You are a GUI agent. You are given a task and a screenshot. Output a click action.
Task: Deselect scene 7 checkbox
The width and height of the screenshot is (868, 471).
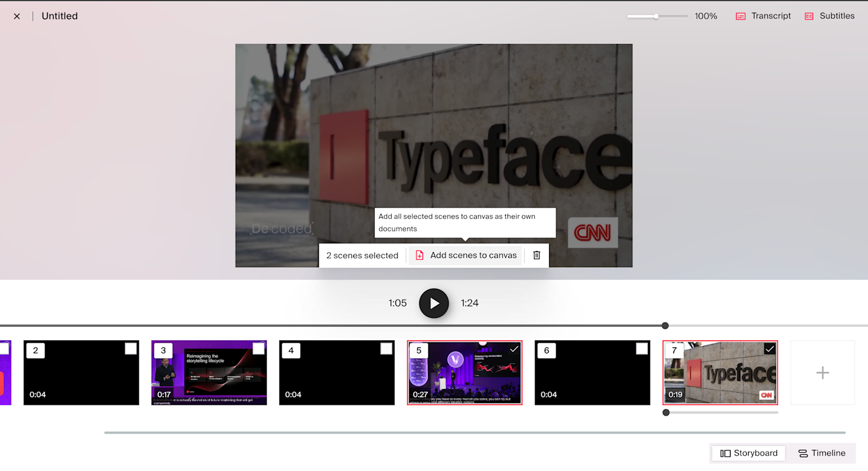pos(769,349)
